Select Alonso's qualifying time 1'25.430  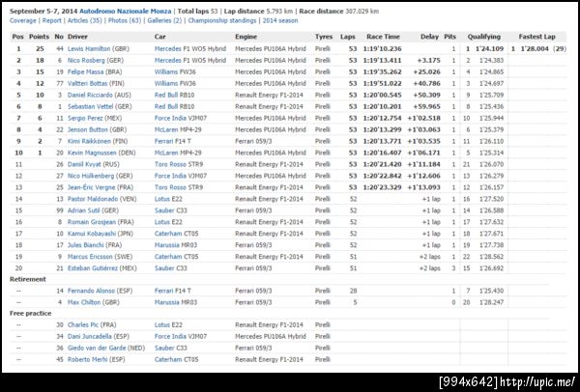tap(491, 291)
